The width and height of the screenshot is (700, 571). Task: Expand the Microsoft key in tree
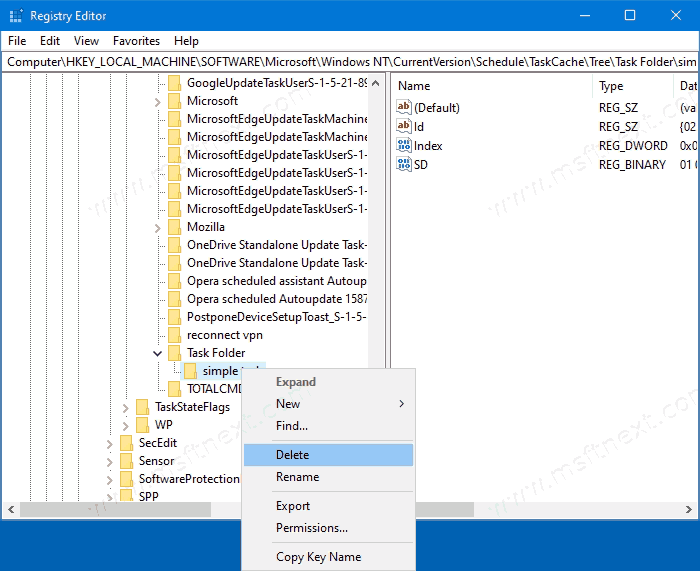coord(158,101)
